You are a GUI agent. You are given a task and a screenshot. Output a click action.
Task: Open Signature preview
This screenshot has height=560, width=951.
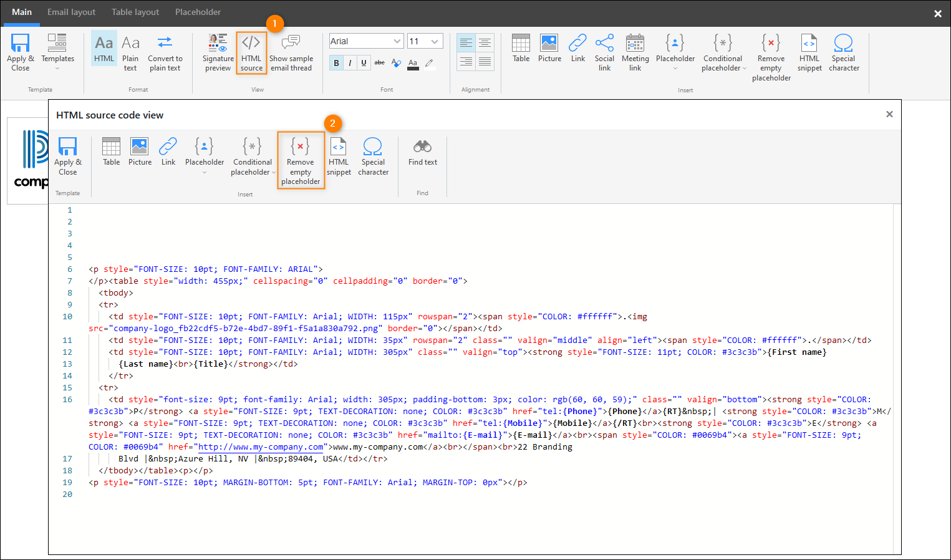[218, 53]
